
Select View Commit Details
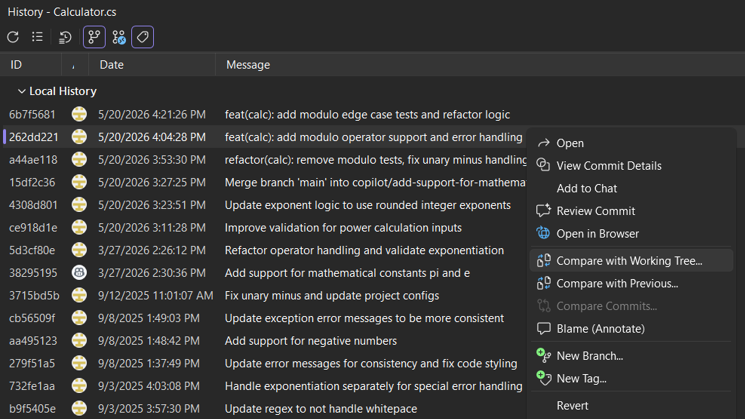click(631, 166)
